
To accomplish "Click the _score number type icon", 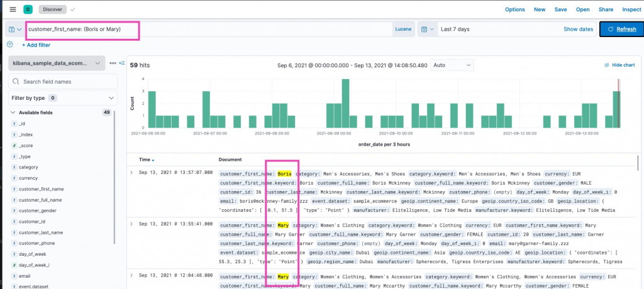I will 14,146.
